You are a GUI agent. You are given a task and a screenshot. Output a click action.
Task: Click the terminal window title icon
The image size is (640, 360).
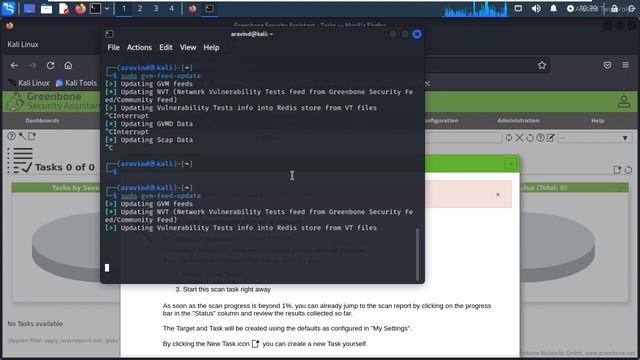[x=109, y=34]
